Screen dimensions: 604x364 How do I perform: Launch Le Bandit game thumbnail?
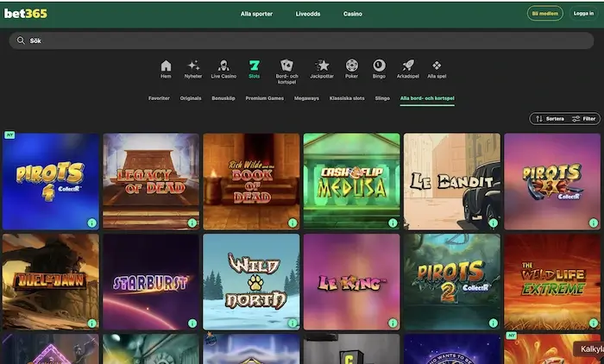[452, 181]
